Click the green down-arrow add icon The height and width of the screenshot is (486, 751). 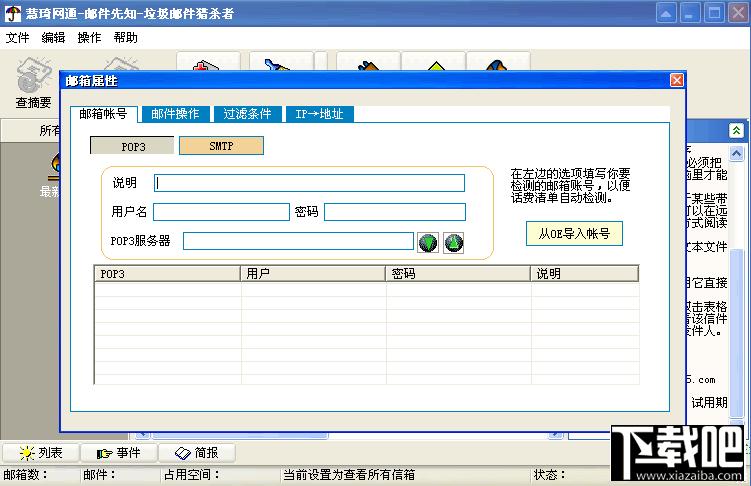click(428, 243)
